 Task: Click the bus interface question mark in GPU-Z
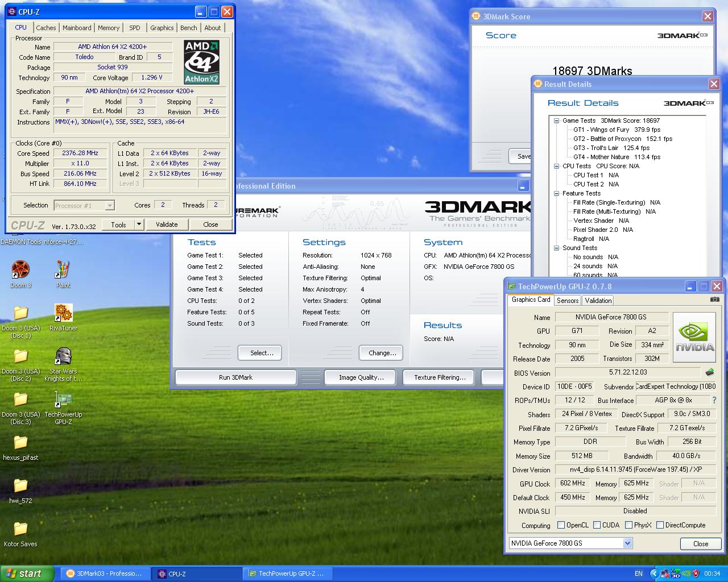pos(714,400)
